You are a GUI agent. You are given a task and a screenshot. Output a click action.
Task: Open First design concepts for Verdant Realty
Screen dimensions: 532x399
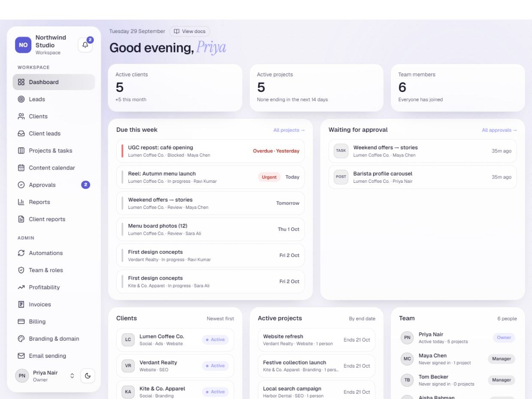(210, 256)
